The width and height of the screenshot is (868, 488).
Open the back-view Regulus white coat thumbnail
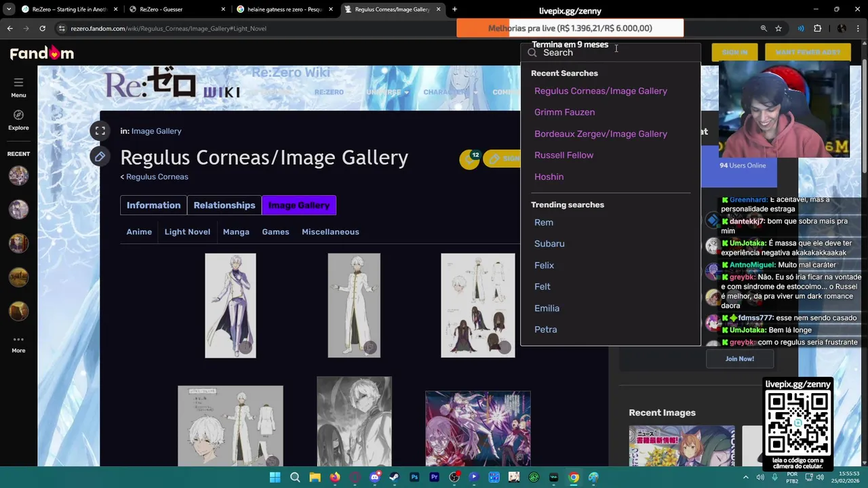point(354,306)
